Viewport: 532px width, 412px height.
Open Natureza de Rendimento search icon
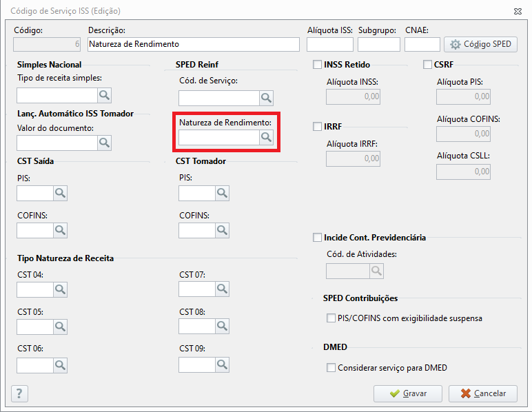pos(266,138)
